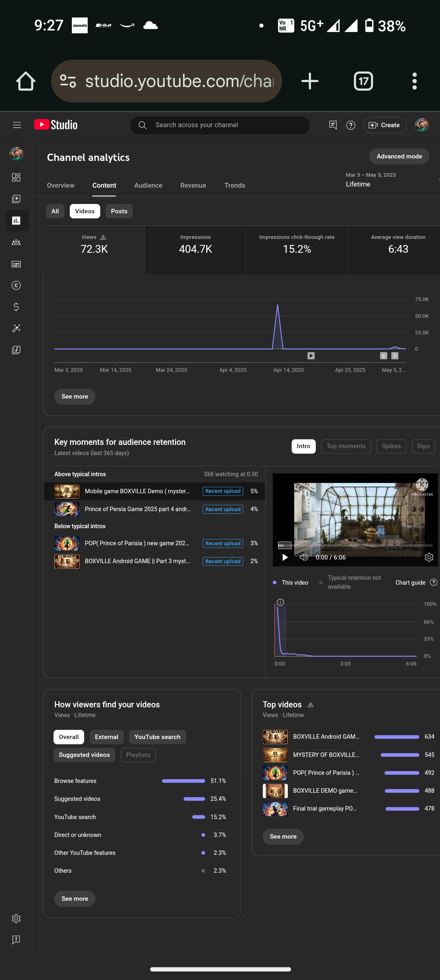Select the Suggested videos traffic chip

[84, 755]
